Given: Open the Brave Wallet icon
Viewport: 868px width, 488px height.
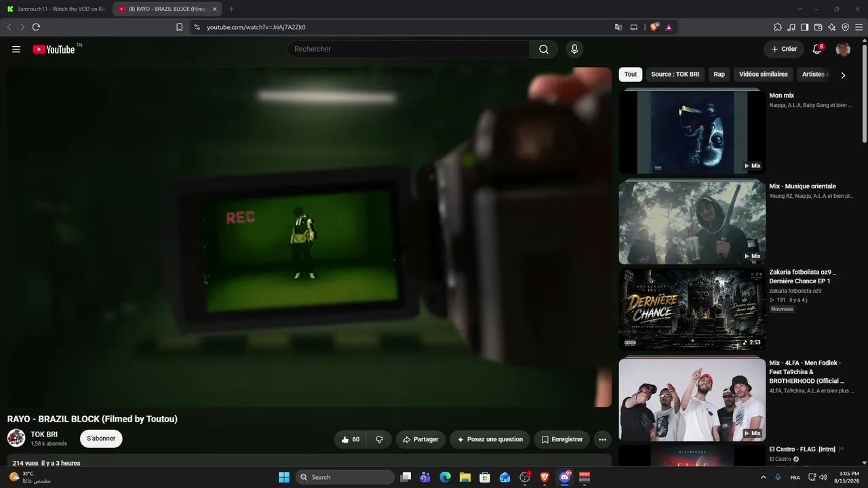Looking at the screenshot, I should point(818,27).
